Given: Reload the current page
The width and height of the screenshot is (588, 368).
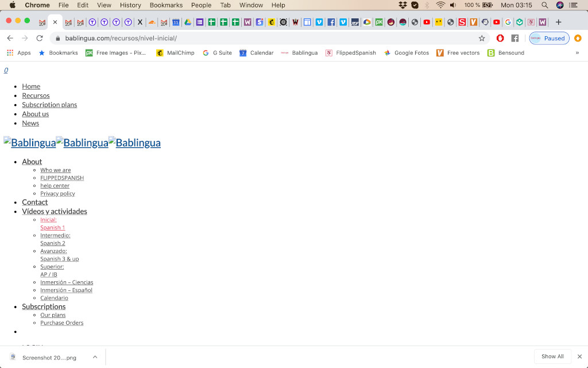Looking at the screenshot, I should click(40, 39).
